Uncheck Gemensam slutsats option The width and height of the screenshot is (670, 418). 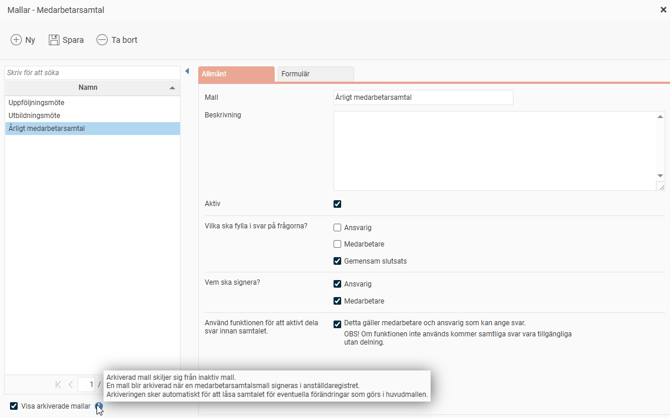tap(337, 261)
